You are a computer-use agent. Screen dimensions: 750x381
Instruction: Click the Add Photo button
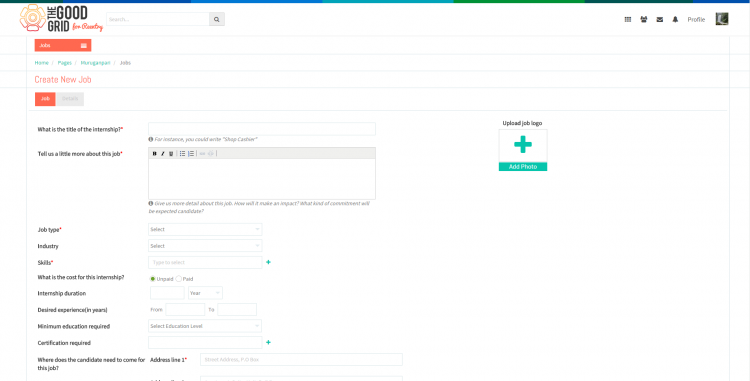523,167
